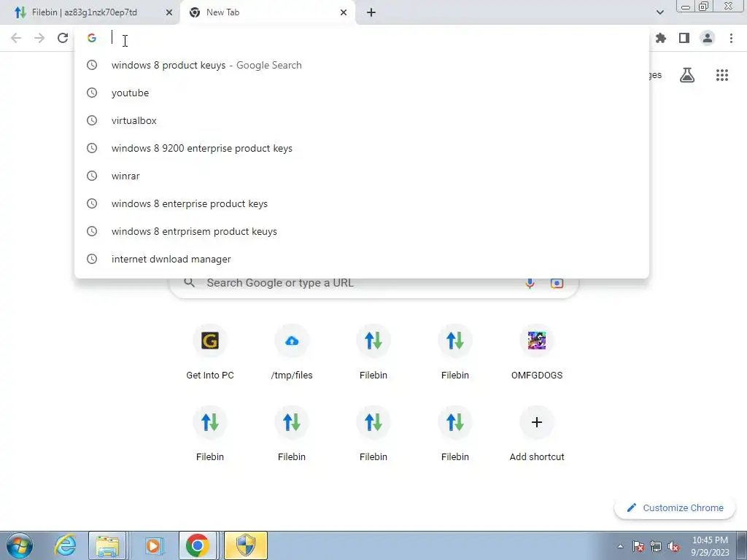Choose 'windows 8 entrprisem product keuys' suggestion
Image resolution: width=747 pixels, height=560 pixels.
point(362,231)
